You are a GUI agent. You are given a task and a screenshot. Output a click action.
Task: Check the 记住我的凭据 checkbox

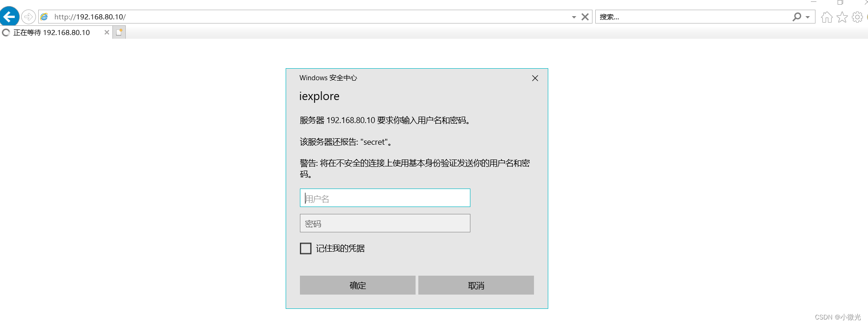pos(305,248)
